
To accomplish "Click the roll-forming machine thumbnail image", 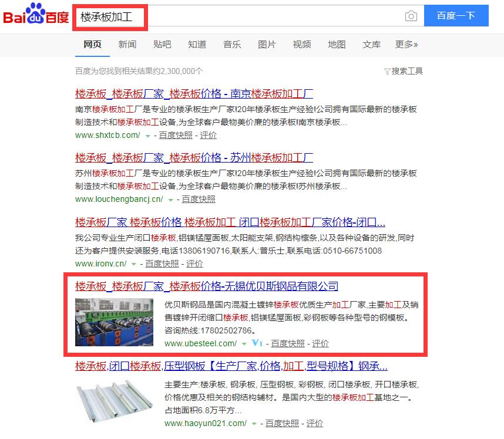I will pyautogui.click(x=114, y=322).
